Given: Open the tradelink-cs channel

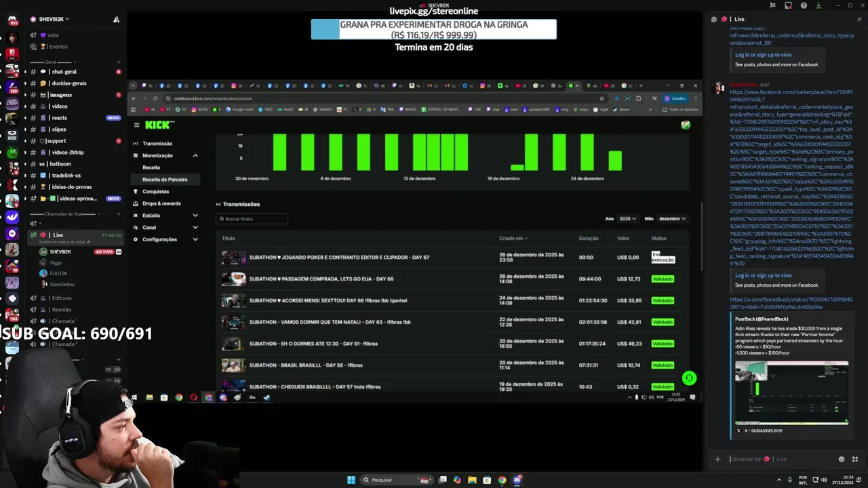Looking at the screenshot, I should 75,176.
